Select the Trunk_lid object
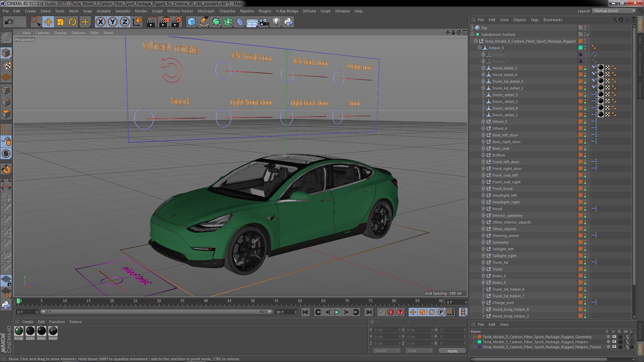Viewport: 644px width, 362px height. pos(500,262)
